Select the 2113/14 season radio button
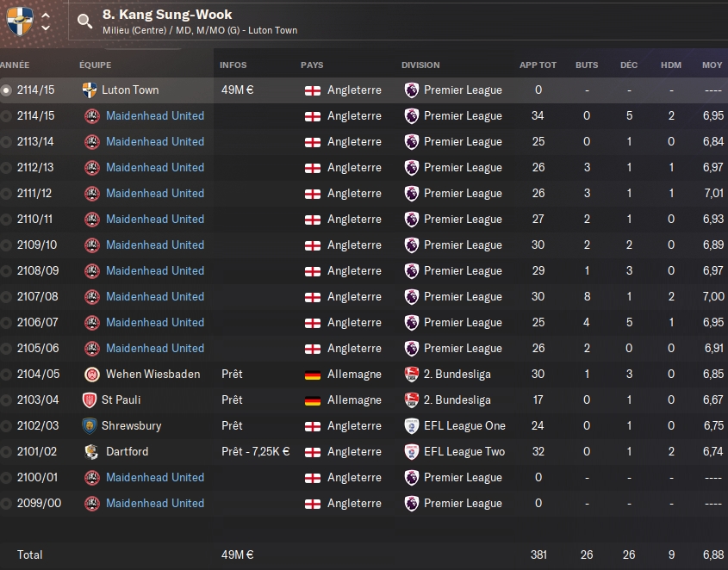The width and height of the screenshot is (728, 570). pyautogui.click(x=7, y=142)
